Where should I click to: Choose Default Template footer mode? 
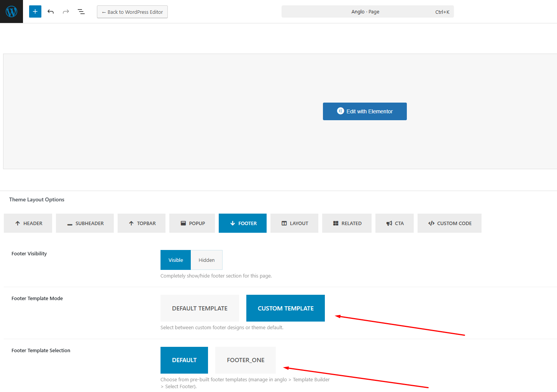pos(200,308)
